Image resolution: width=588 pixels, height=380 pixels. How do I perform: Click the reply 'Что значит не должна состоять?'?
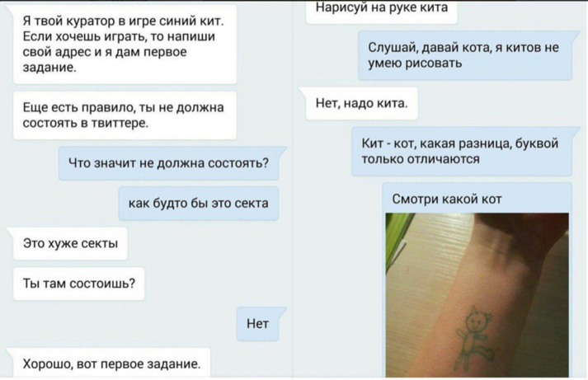click(169, 163)
